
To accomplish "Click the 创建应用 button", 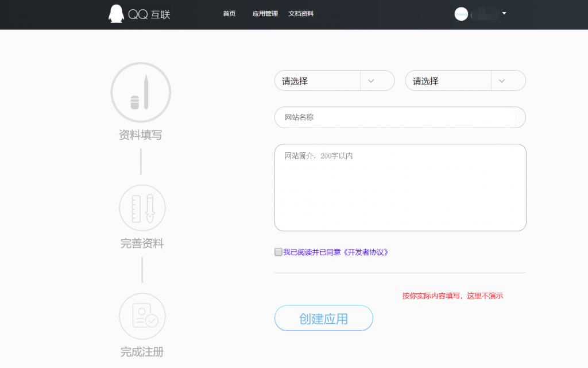I will 323,318.
